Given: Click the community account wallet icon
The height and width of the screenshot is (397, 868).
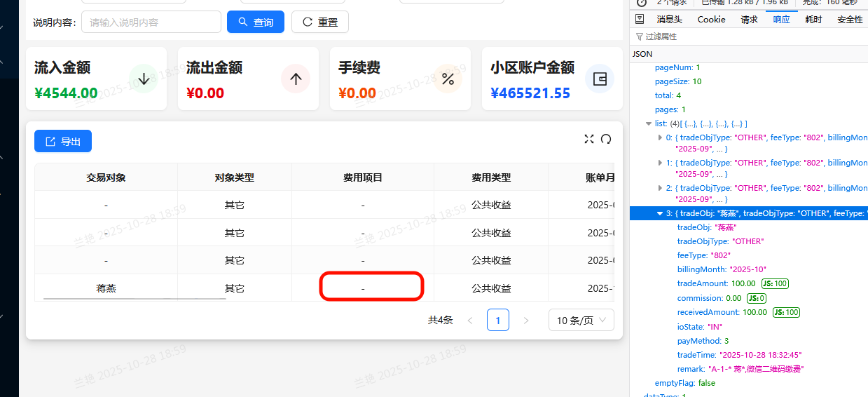Looking at the screenshot, I should (x=600, y=79).
